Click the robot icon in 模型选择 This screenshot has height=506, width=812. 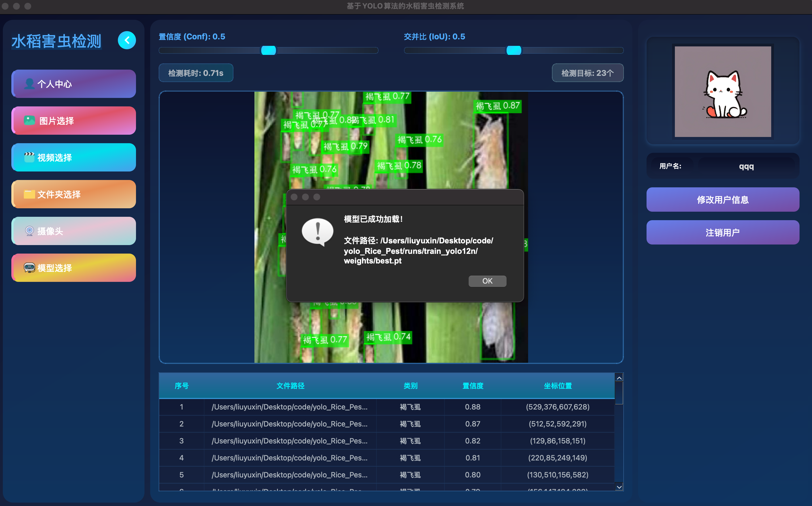click(29, 268)
